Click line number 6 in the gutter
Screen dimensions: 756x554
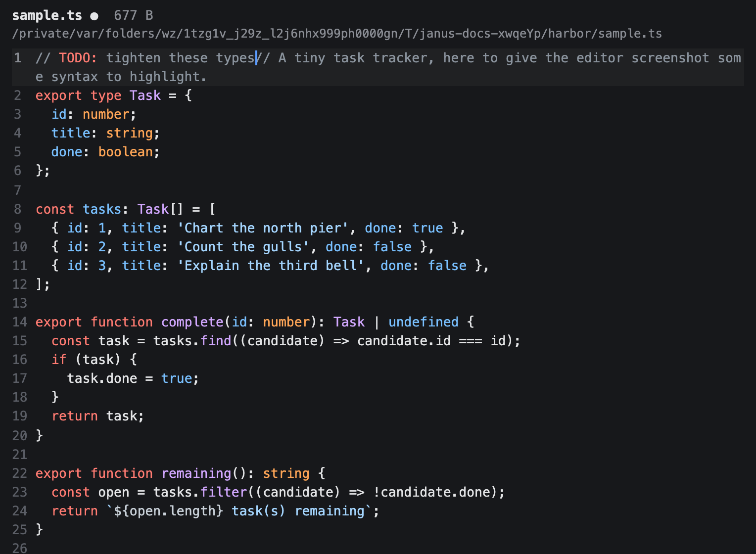[18, 171]
